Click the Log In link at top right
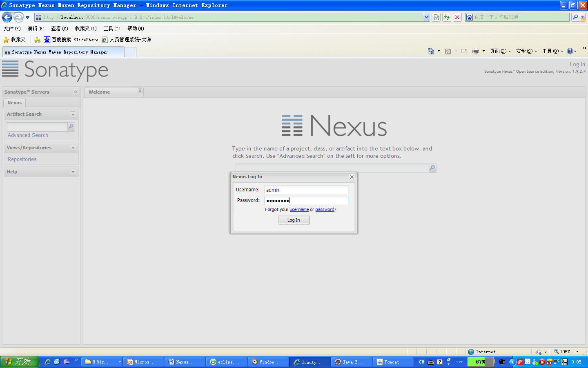The width and height of the screenshot is (588, 368). coord(577,64)
